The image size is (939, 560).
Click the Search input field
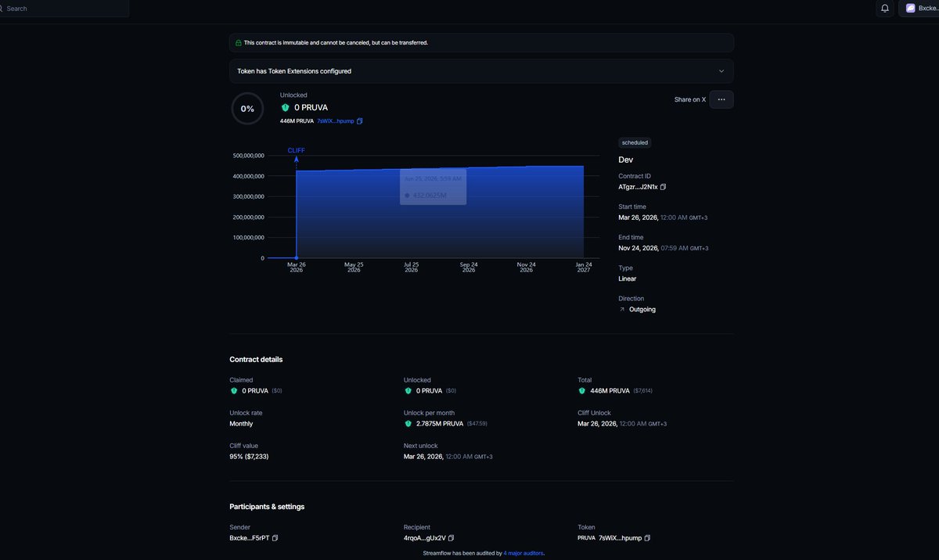(x=64, y=9)
